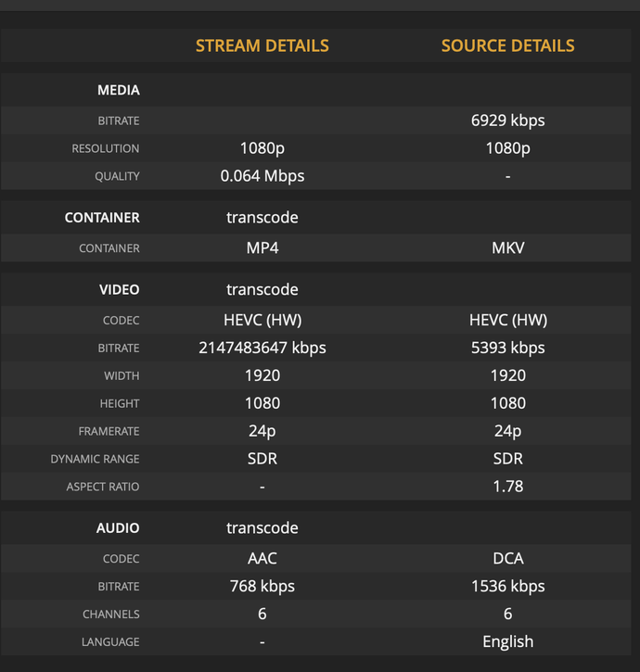Click the MP4 stream container value
This screenshot has width=640, height=672.
coord(262,248)
